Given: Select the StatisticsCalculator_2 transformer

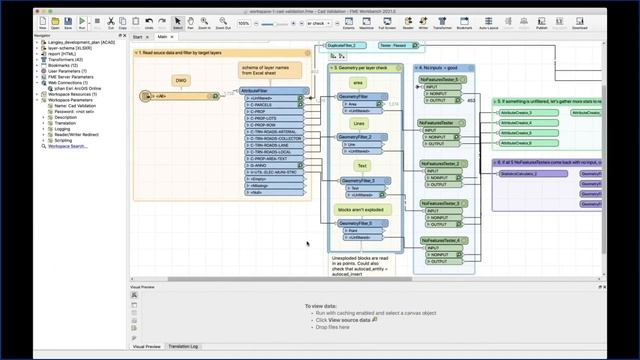Looking at the screenshot, I should pos(533,174).
